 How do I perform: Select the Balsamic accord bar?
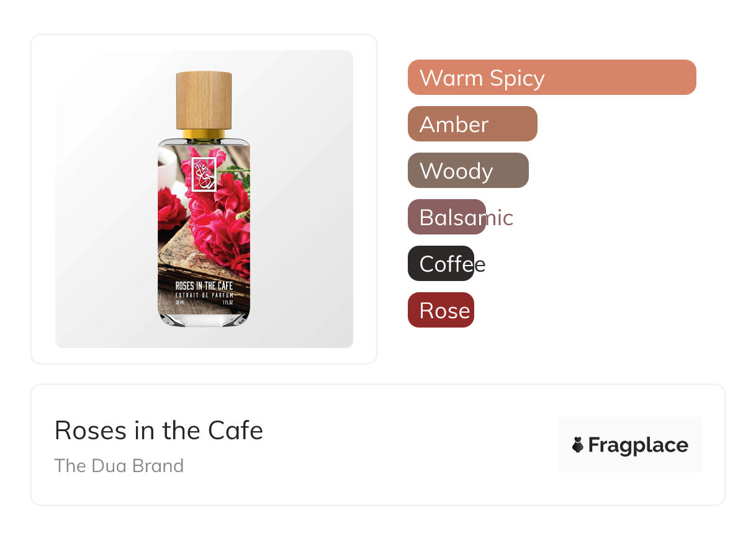tap(447, 217)
